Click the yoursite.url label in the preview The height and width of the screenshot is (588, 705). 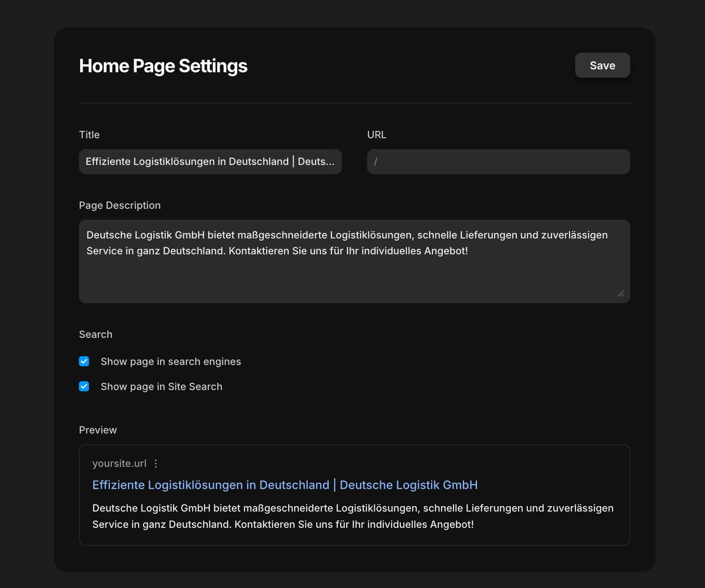point(119,463)
